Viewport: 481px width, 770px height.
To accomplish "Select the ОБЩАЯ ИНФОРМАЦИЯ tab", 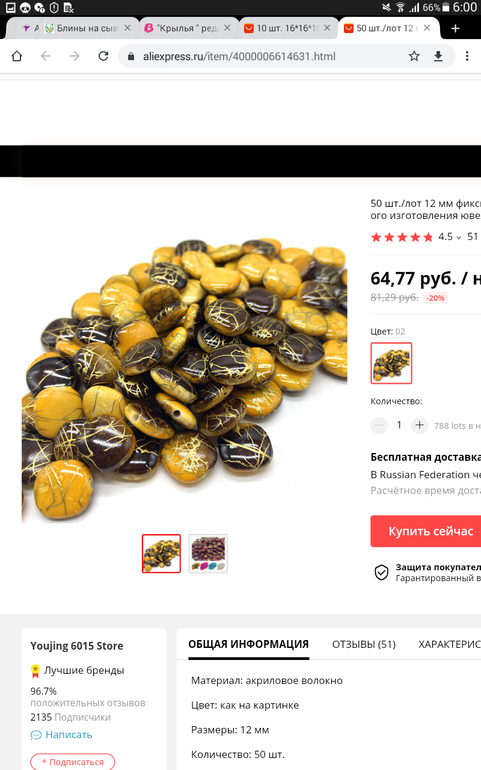I will [248, 644].
